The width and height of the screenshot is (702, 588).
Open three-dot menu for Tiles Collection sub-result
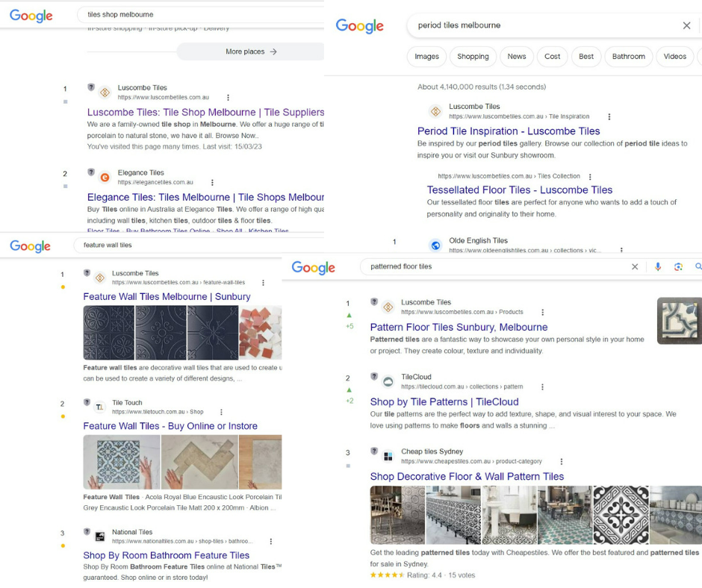pyautogui.click(x=590, y=177)
